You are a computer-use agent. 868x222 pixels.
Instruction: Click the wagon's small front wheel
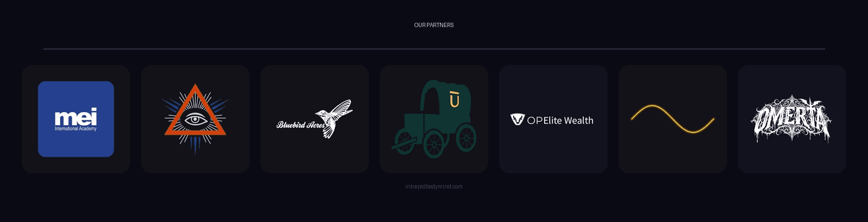[x=404, y=142]
